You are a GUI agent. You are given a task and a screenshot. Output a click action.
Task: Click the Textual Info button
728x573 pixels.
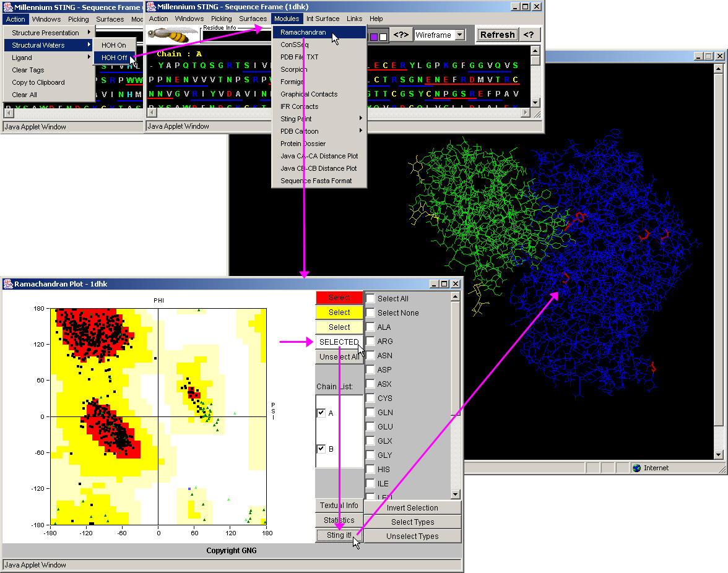tap(339, 506)
